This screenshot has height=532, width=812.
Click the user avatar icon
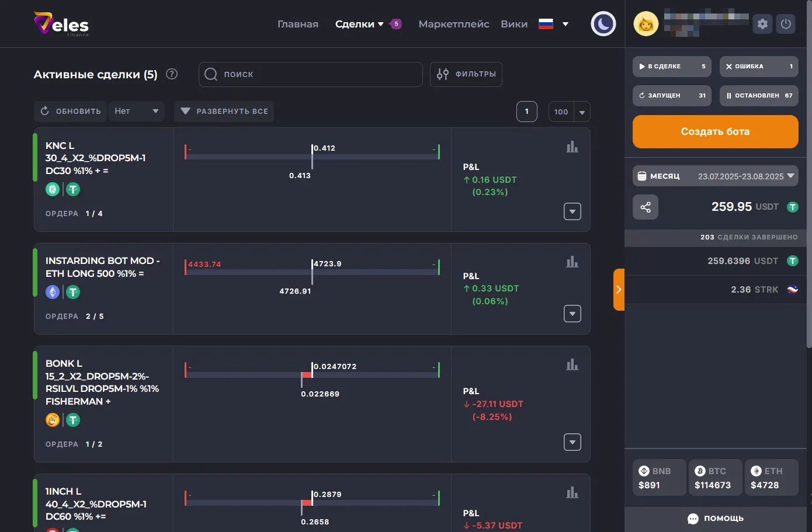point(646,24)
